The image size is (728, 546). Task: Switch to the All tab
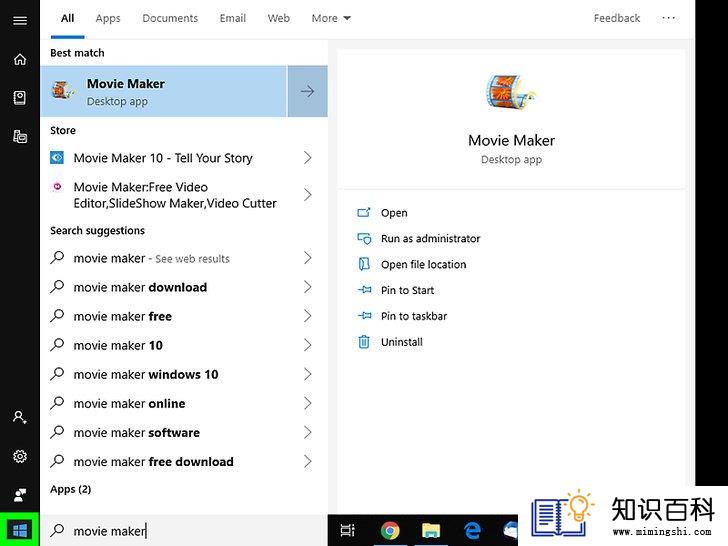tap(67, 18)
